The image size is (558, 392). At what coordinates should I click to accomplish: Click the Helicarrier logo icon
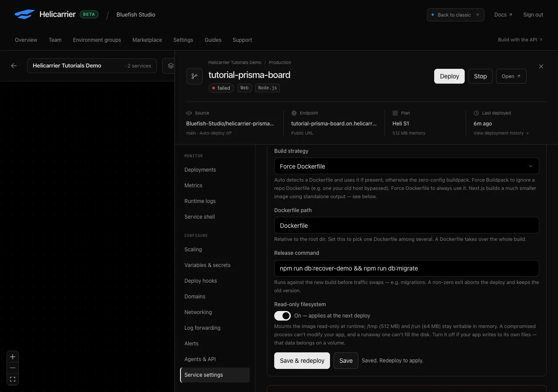coord(24,14)
